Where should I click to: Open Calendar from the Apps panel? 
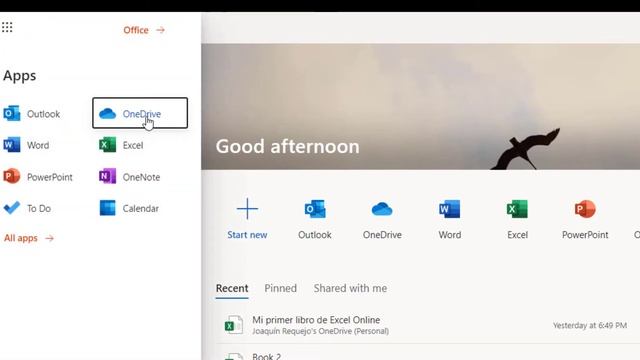click(129, 208)
